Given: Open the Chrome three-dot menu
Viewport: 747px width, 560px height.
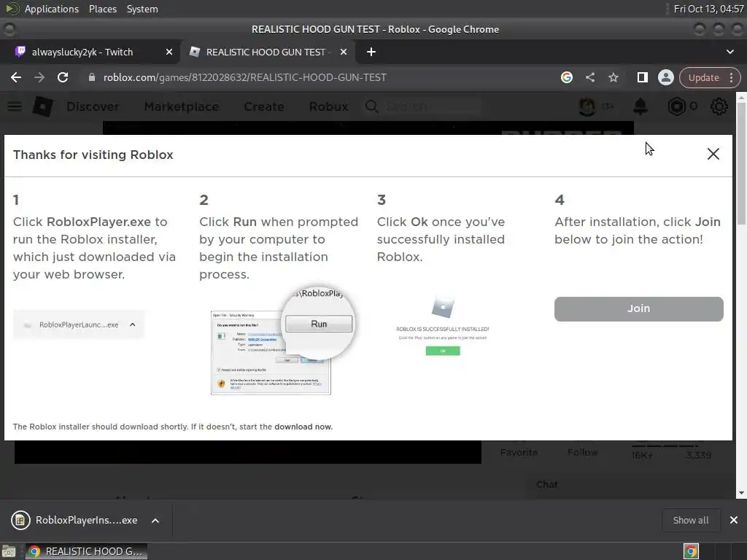Looking at the screenshot, I should coord(731,77).
